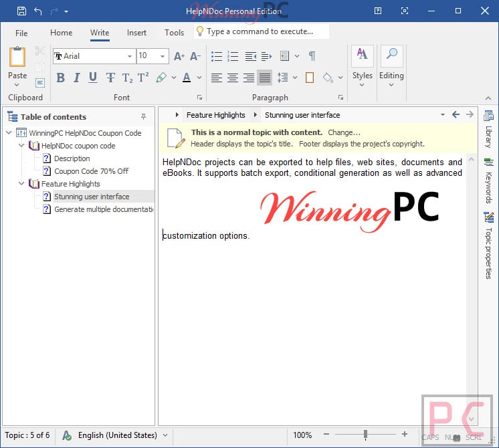The height and width of the screenshot is (448, 499).
Task: Switch to the Insert tab
Action: tap(136, 33)
